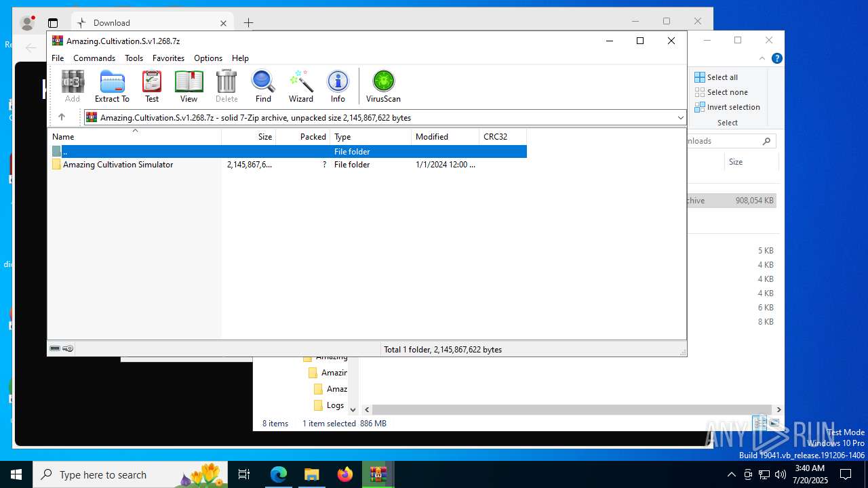The height and width of the screenshot is (488, 868).
Task: Go up one folder level arrow
Action: [61, 117]
